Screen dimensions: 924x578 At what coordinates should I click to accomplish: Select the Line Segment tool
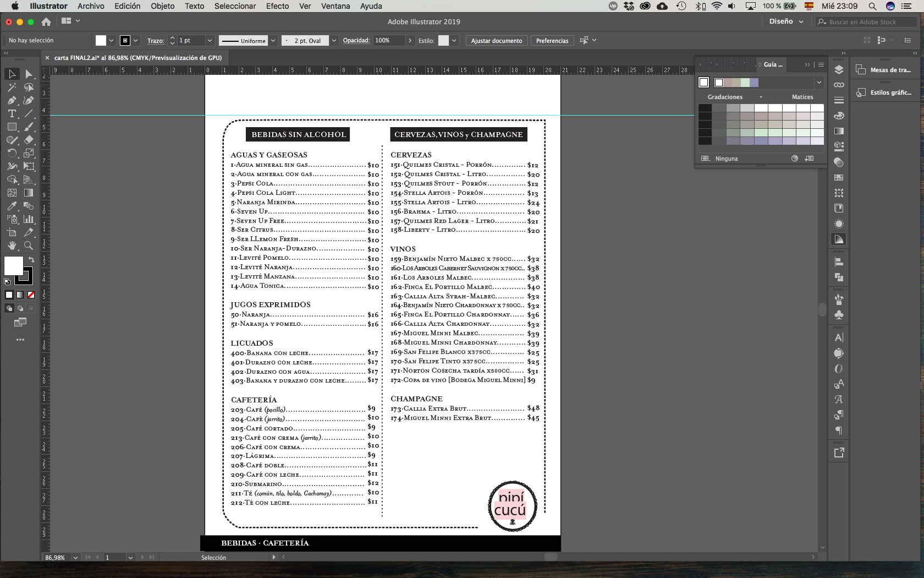tap(29, 113)
